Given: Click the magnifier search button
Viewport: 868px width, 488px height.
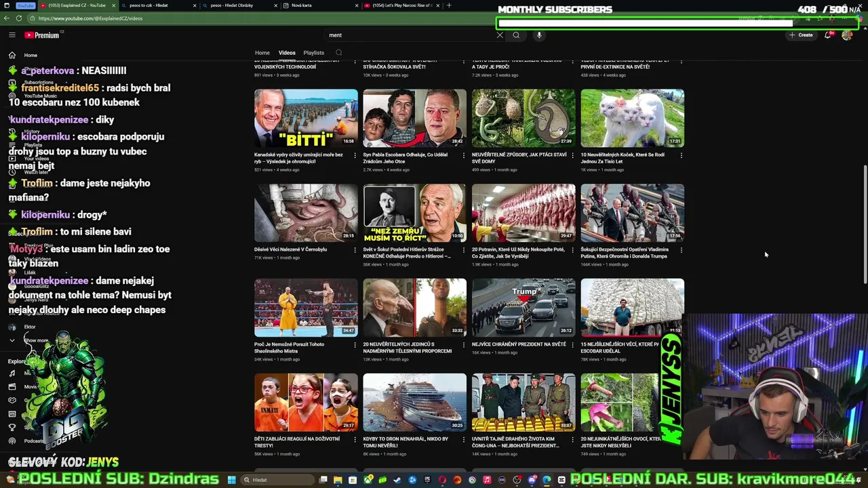Looking at the screenshot, I should click(x=516, y=35).
